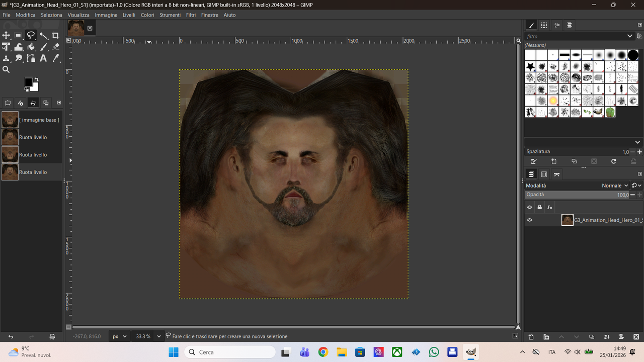Open the Modalità Normale blend mode dropdown
Screen dimensions: 644x362
[x=615, y=186]
